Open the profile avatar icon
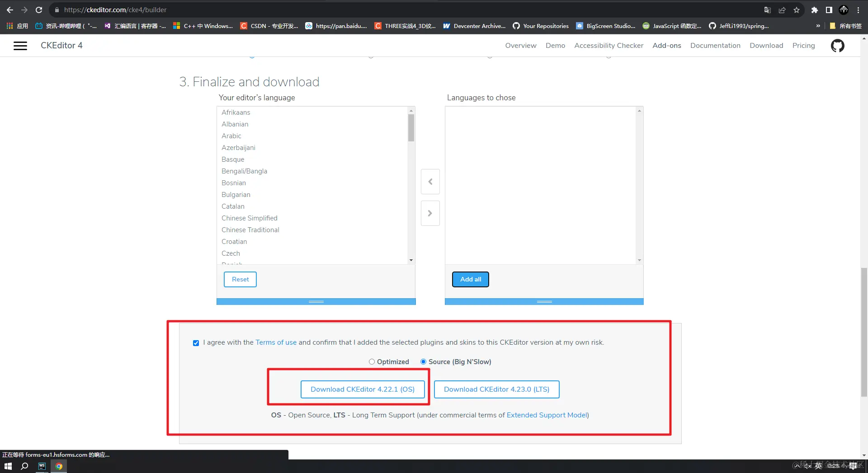Screen dimensions: 868x473 (x=844, y=10)
